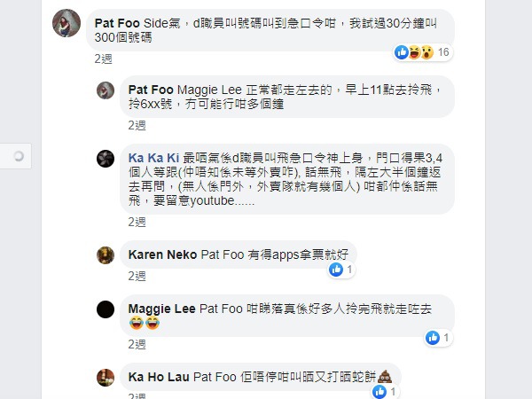Click Pat Foo mention in Ka Ho Lau's reply

[215, 377]
